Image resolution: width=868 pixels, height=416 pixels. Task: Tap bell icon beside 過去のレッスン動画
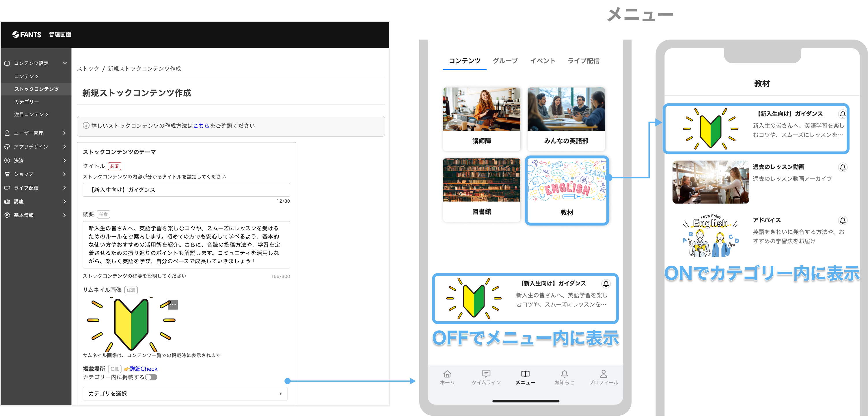pyautogui.click(x=843, y=167)
